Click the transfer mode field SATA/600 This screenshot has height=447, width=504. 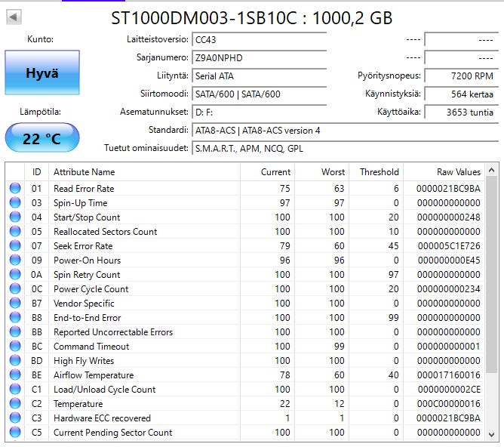258,94
